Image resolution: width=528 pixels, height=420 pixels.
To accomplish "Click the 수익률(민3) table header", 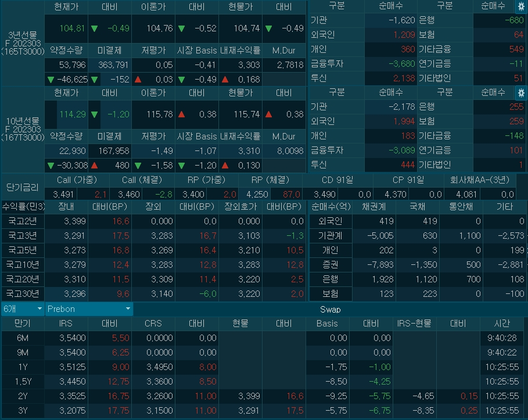I will tap(23, 207).
